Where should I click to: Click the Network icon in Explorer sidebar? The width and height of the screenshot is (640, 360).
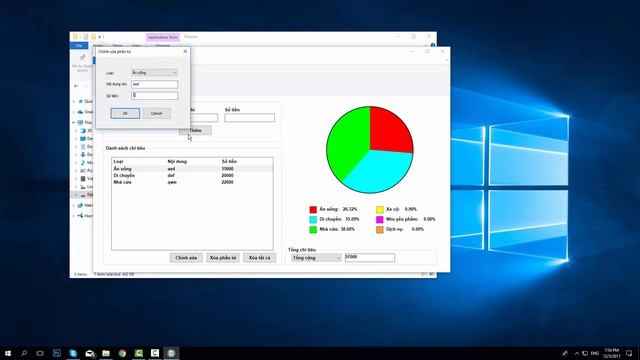click(80, 205)
